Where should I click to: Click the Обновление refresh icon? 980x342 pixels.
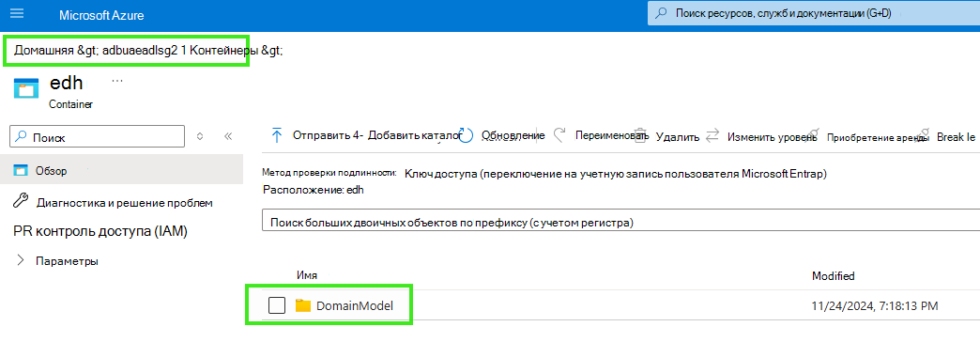point(467,136)
